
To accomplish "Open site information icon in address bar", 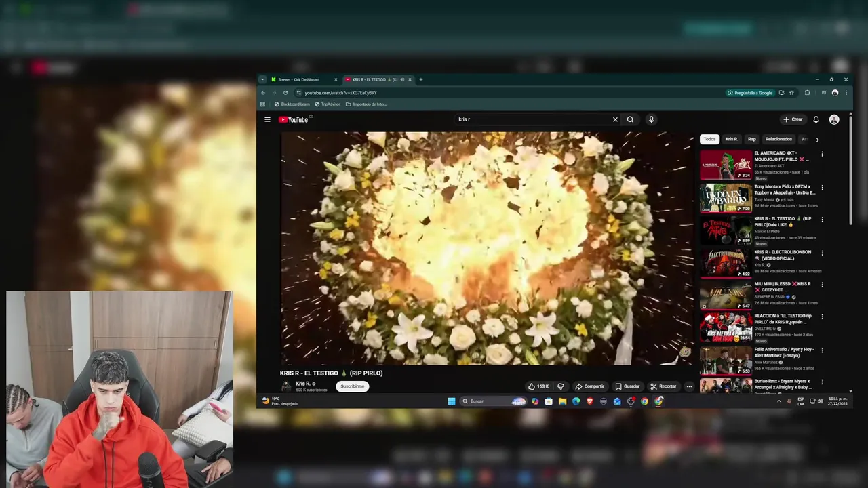I will [298, 93].
